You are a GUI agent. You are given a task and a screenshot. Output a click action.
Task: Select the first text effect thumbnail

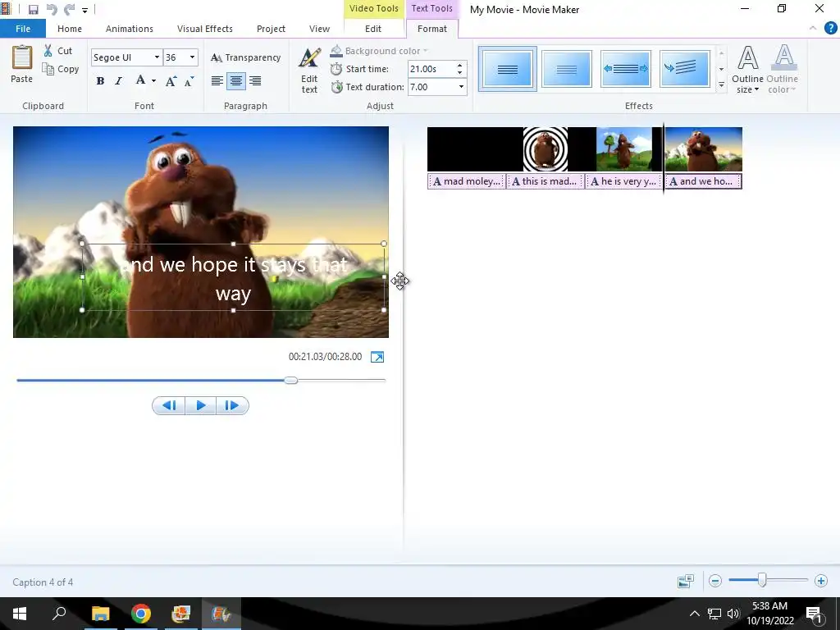pos(507,69)
